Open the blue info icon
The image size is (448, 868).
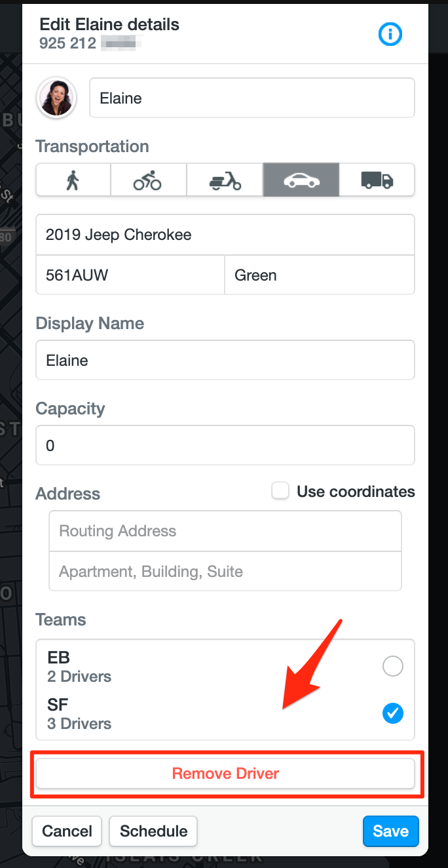[x=390, y=34]
